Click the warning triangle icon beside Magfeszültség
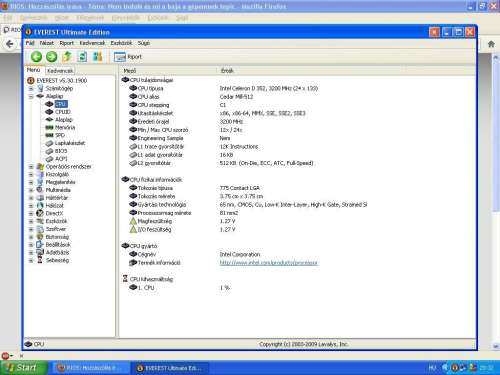The width and height of the screenshot is (500, 375). 133,221
